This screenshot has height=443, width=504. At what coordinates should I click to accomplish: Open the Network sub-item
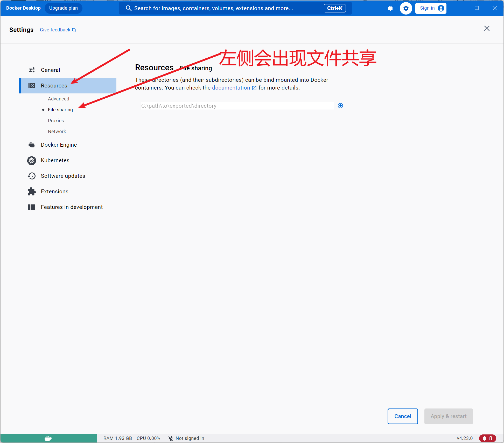point(57,132)
